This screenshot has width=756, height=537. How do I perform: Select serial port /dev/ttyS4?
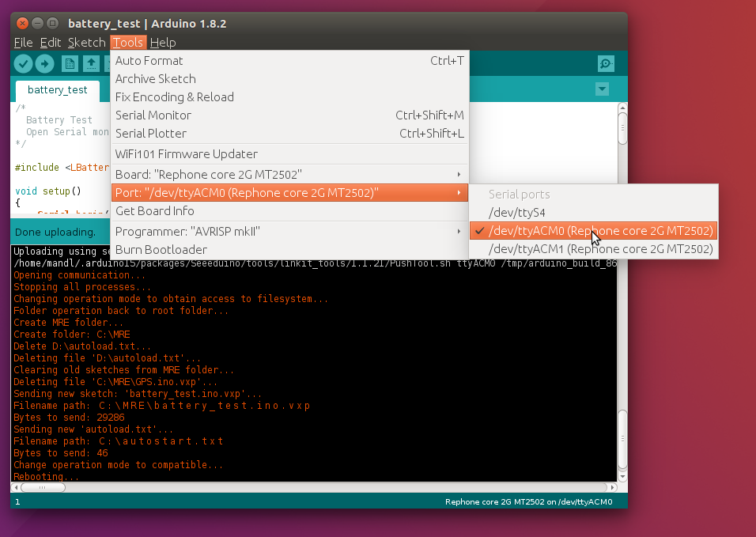pos(594,213)
